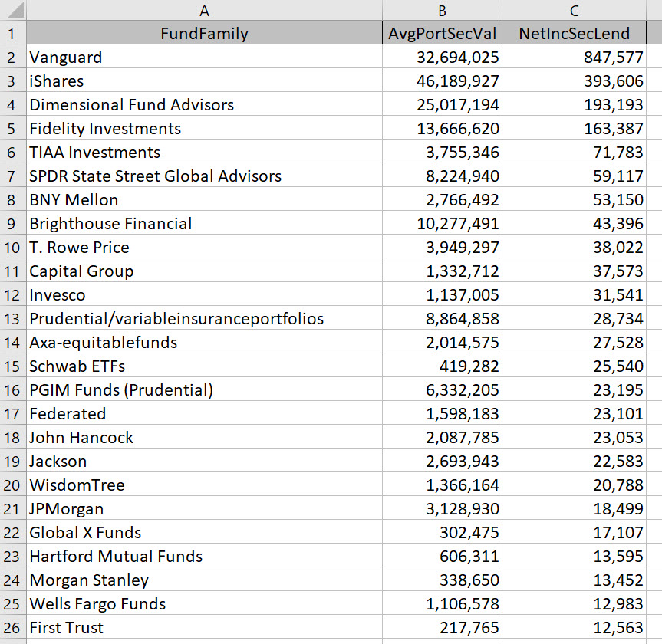The image size is (662, 644).
Task: Click the Axa-equitablefunds cell
Action: pos(204,342)
